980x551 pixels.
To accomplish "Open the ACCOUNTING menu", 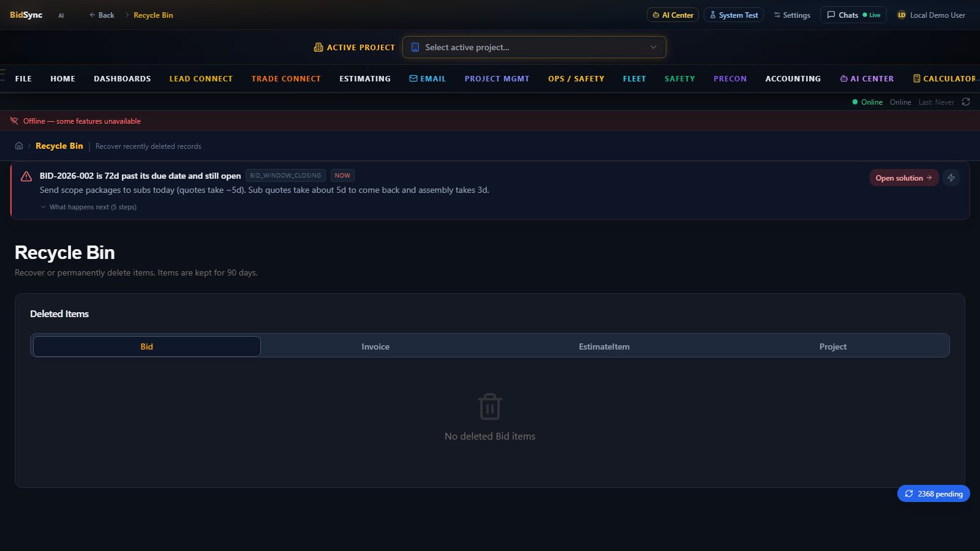I will [793, 78].
